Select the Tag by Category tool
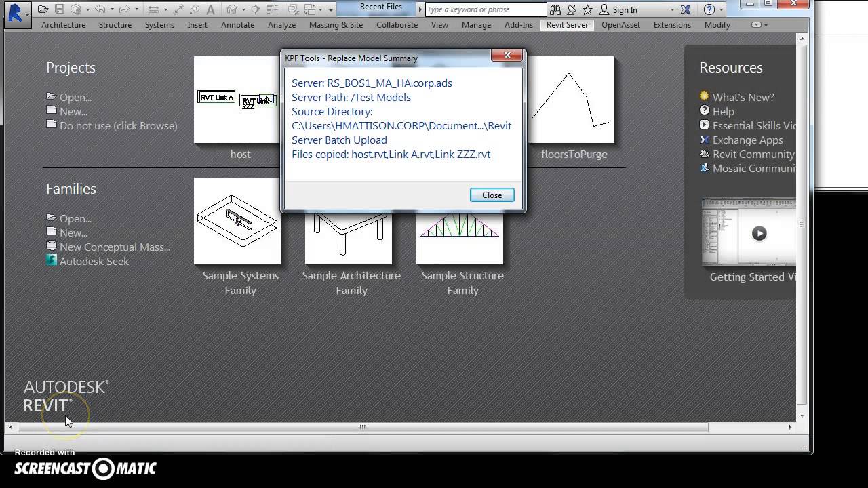This screenshot has width=868, height=488. click(195, 9)
